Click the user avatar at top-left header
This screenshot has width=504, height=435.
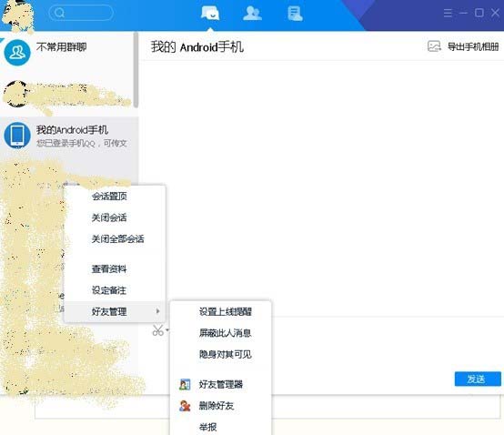click(17, 16)
